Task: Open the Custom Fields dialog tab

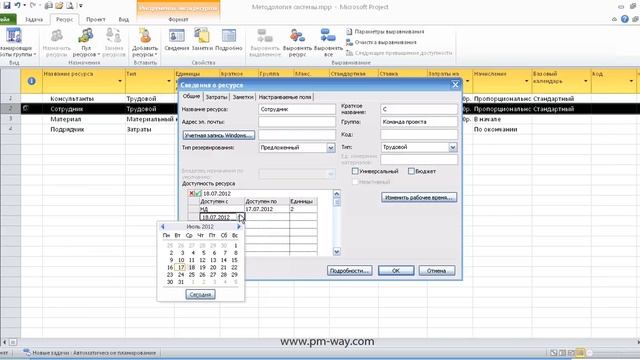Action: (285, 97)
